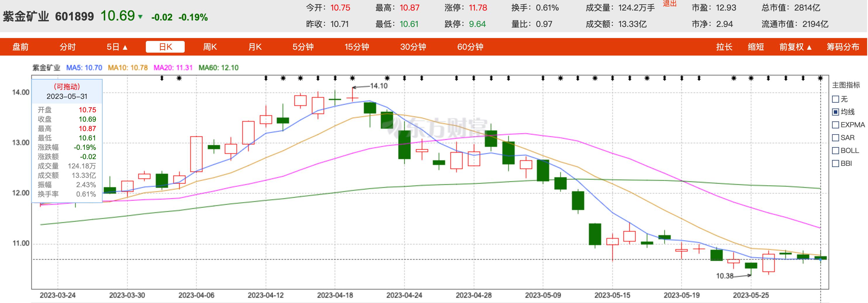This screenshot has width=868, height=303.
Task: Click the MA60: 12.10 legend label
Action: 218,68
